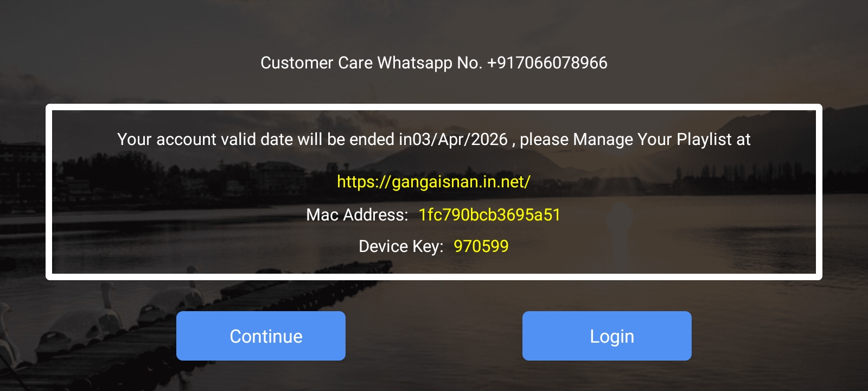868x391 pixels.
Task: Click the empty area between Continue and Login
Action: (x=434, y=336)
